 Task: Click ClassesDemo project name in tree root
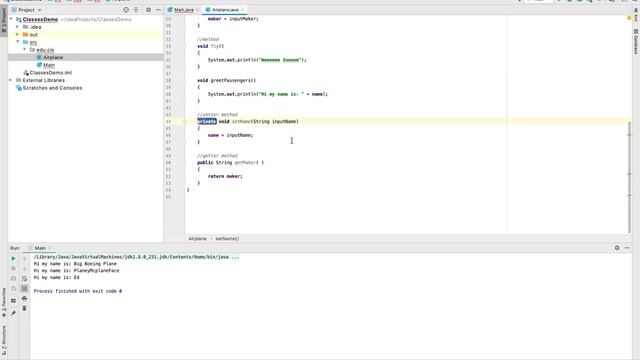(40, 19)
